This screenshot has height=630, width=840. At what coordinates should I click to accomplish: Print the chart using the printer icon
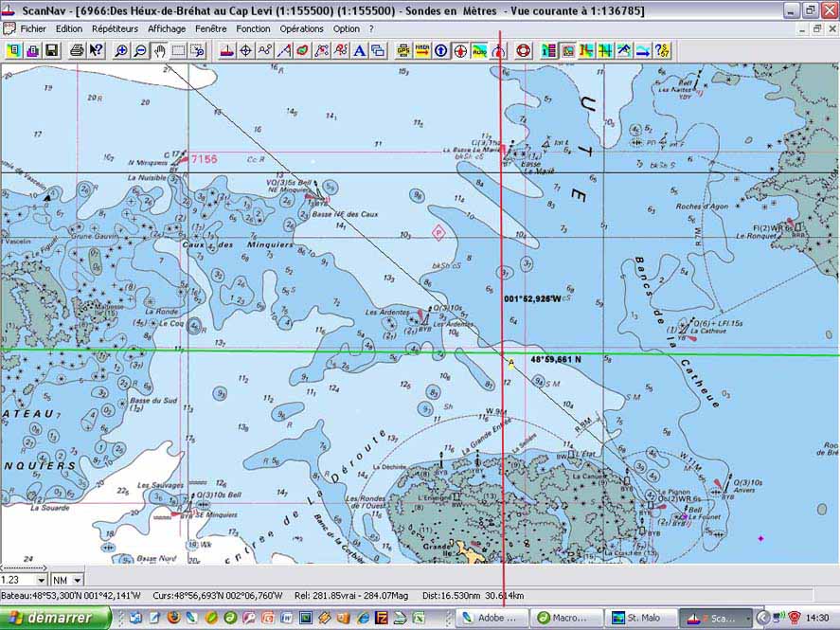77,51
